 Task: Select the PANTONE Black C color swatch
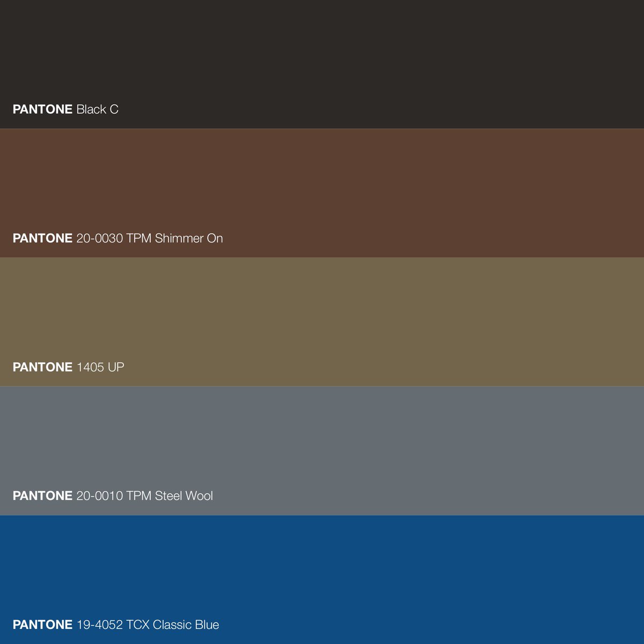[322, 64]
